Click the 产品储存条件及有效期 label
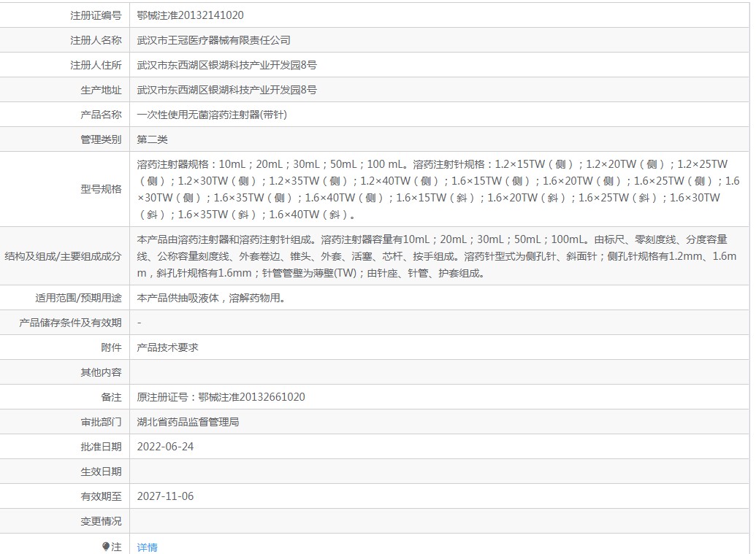Viewport: 756px width, 554px height. tap(70, 323)
